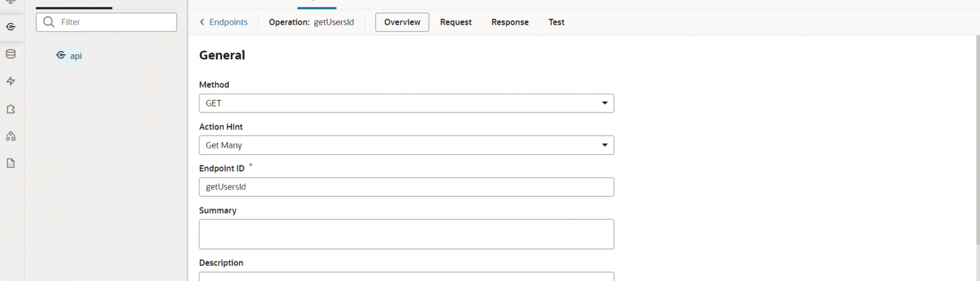Open the Response tab
This screenshot has width=980, height=281.
(510, 22)
